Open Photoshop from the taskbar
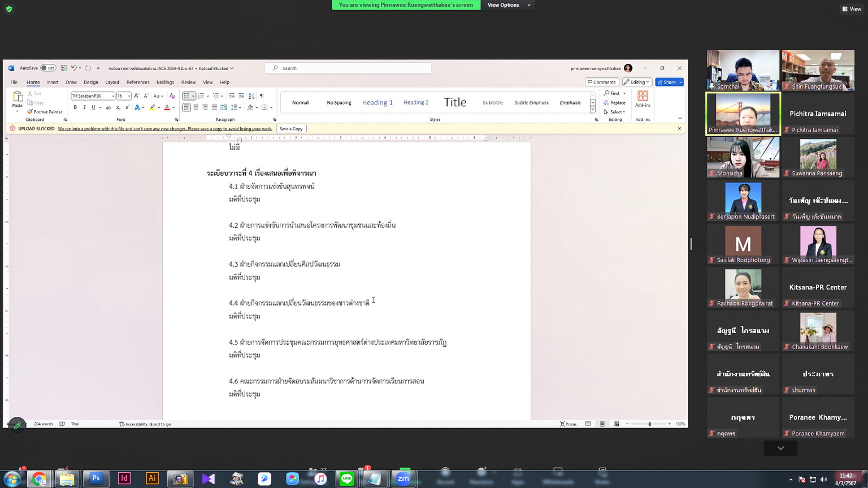Screen dimensions: 868x488 [96, 478]
